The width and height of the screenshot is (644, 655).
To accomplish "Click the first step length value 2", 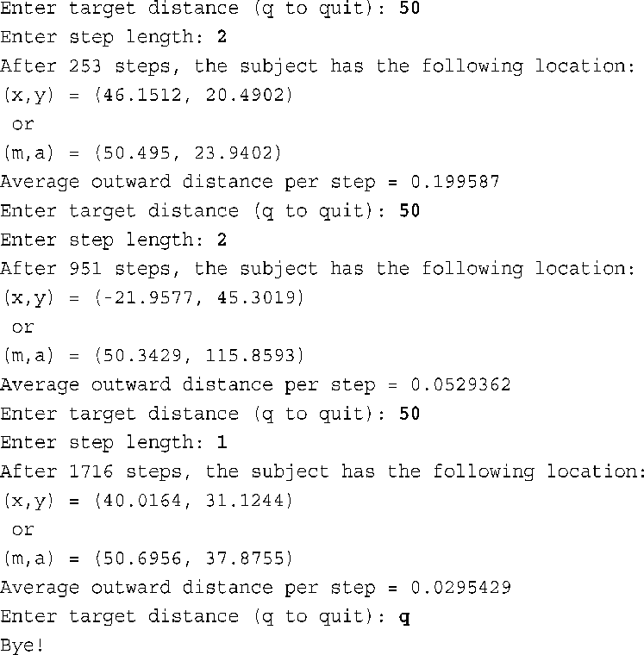I will tap(222, 37).
